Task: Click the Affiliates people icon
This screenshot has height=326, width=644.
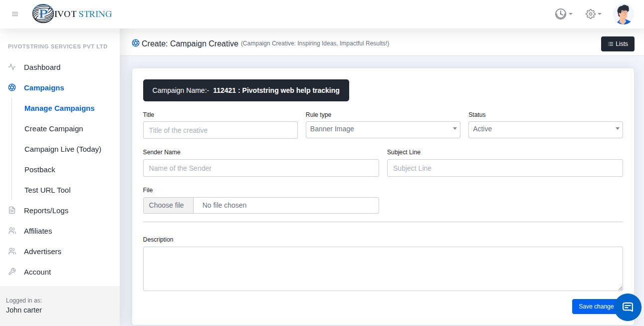Action: click(x=11, y=231)
